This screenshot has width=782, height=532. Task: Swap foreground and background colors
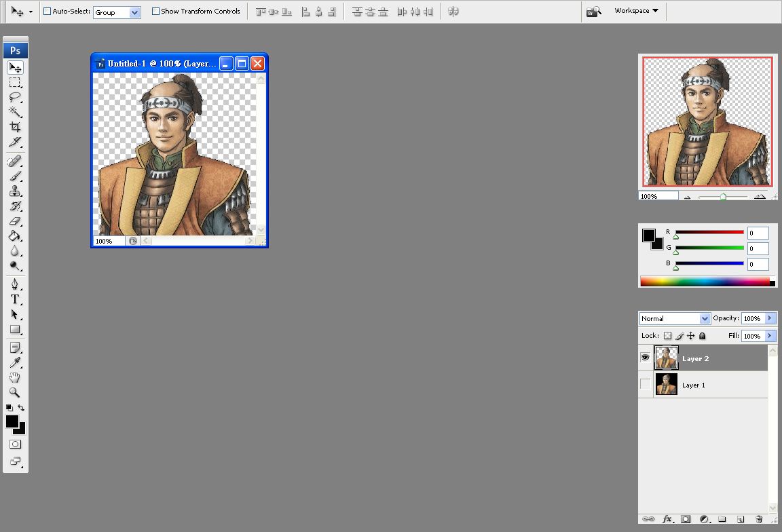[x=21, y=407]
